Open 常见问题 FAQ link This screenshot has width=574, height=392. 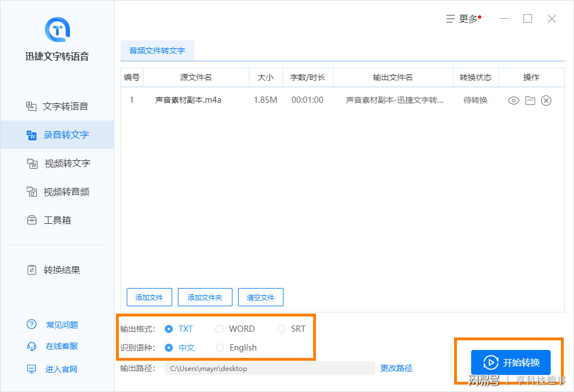point(63,325)
